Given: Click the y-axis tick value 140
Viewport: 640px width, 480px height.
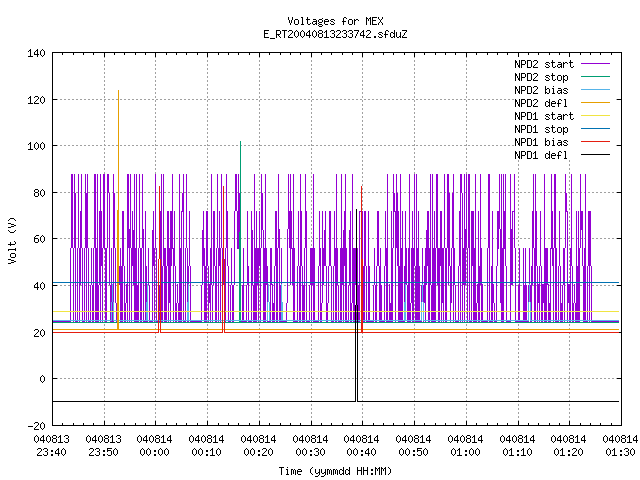Looking at the screenshot, I should point(36,53).
